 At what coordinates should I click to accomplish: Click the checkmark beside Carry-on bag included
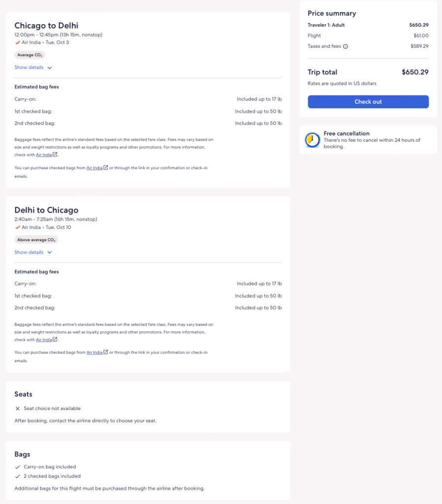pos(18,467)
